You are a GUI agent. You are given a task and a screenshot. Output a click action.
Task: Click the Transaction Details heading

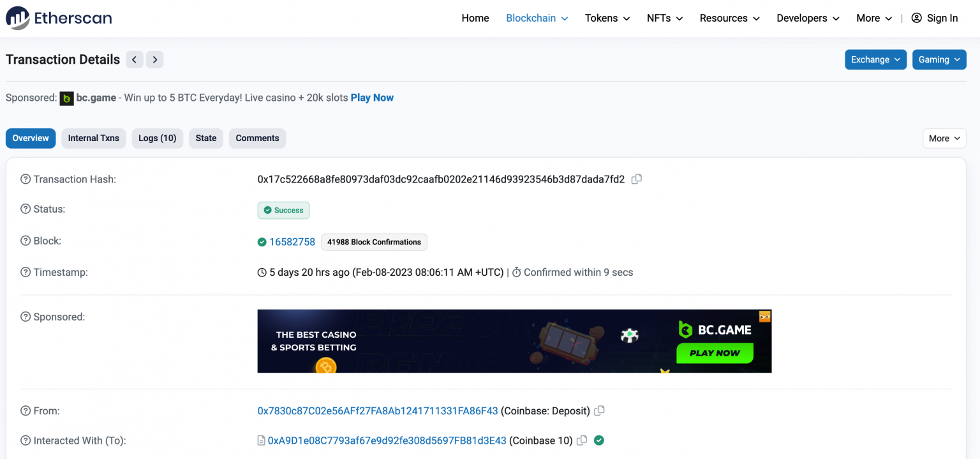pos(63,59)
